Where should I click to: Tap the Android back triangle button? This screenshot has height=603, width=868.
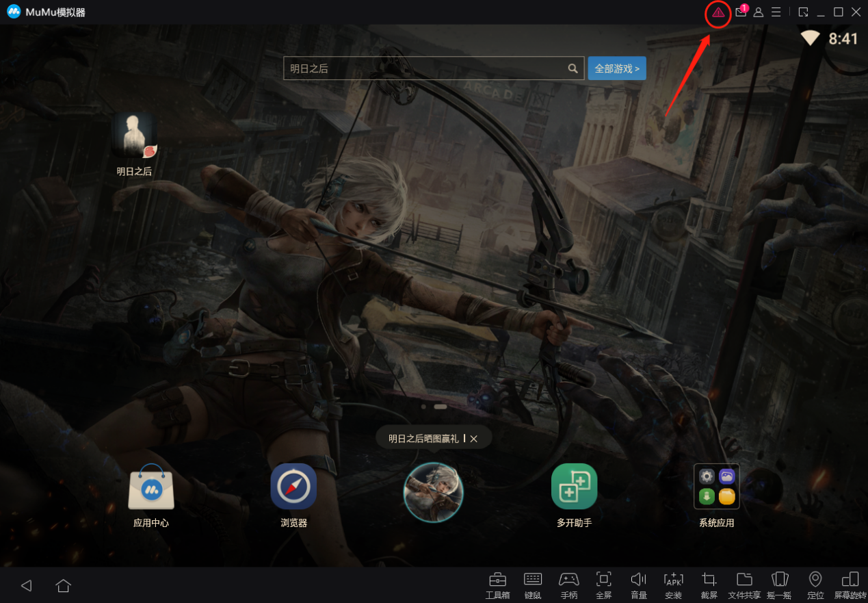pos(27,585)
